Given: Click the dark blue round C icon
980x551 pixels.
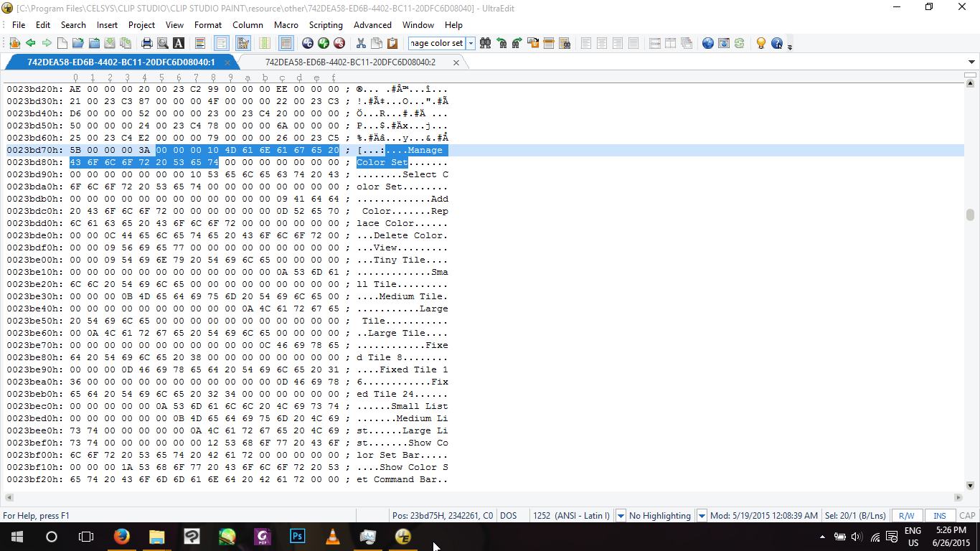Looking at the screenshot, I should point(308,43).
